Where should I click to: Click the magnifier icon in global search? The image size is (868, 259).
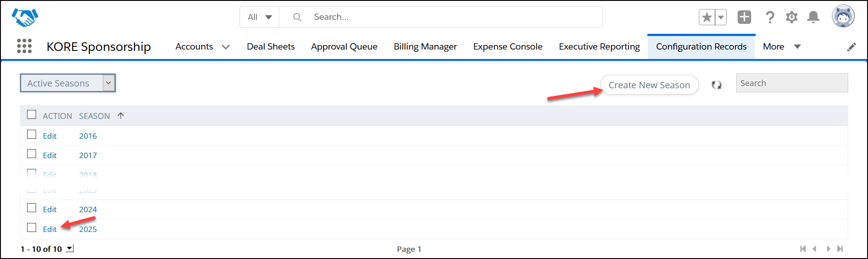[x=297, y=17]
